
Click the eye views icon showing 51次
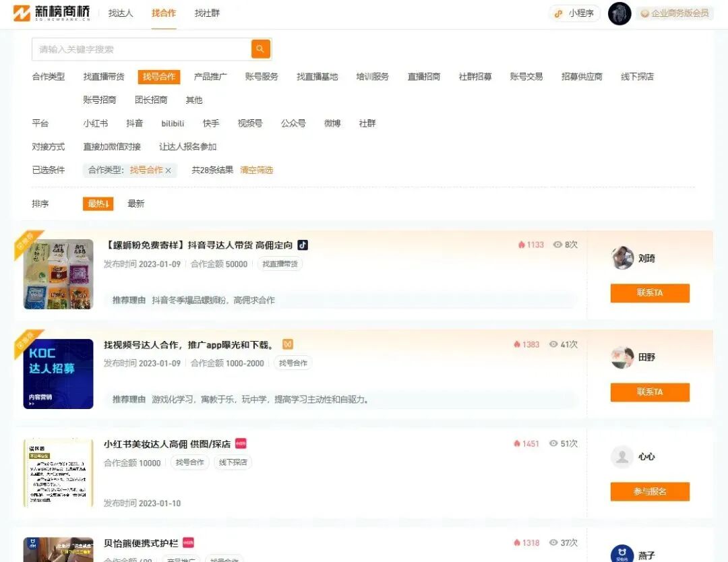pyautogui.click(x=553, y=443)
